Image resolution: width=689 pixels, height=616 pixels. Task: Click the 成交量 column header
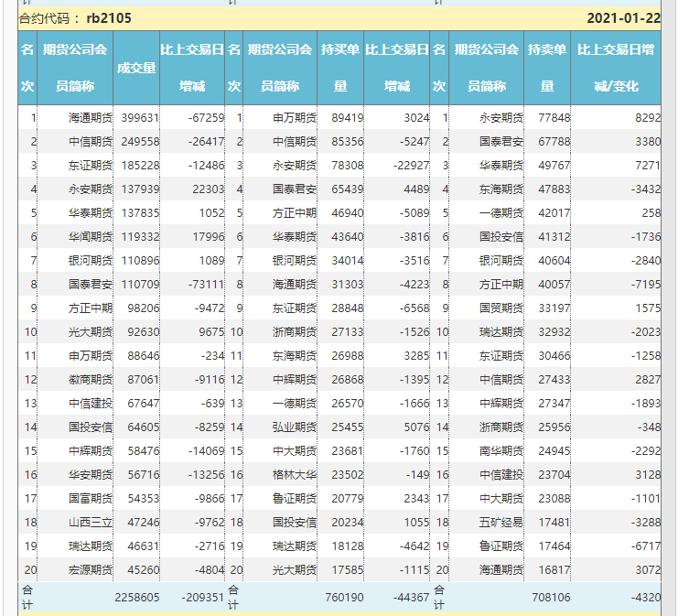(136, 68)
